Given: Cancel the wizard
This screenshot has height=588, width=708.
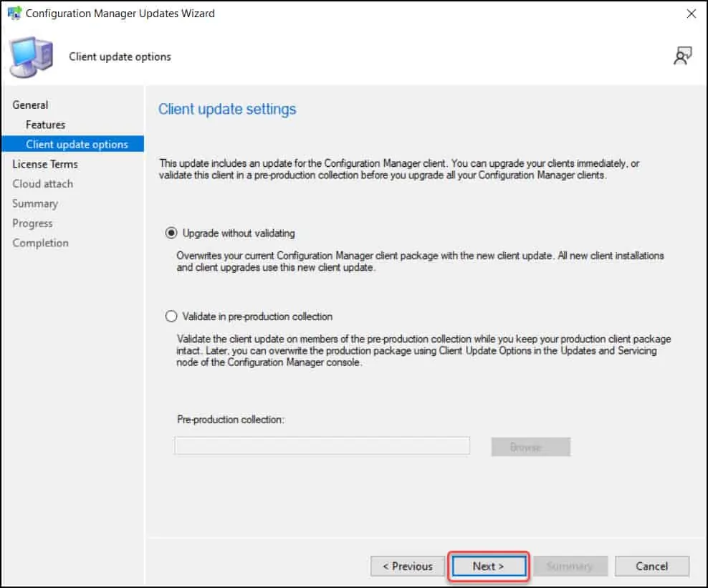Looking at the screenshot, I should tap(651, 566).
